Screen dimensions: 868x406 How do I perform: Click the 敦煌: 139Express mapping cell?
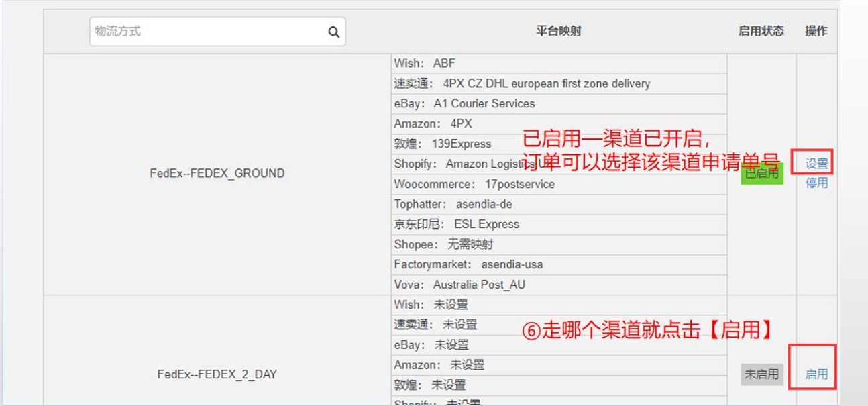[559, 144]
